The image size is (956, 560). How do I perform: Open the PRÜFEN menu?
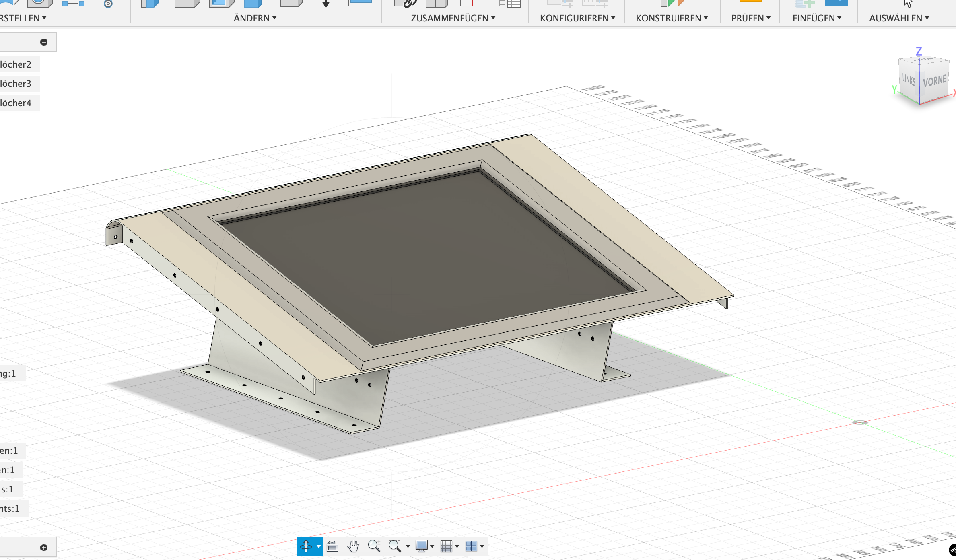[751, 18]
